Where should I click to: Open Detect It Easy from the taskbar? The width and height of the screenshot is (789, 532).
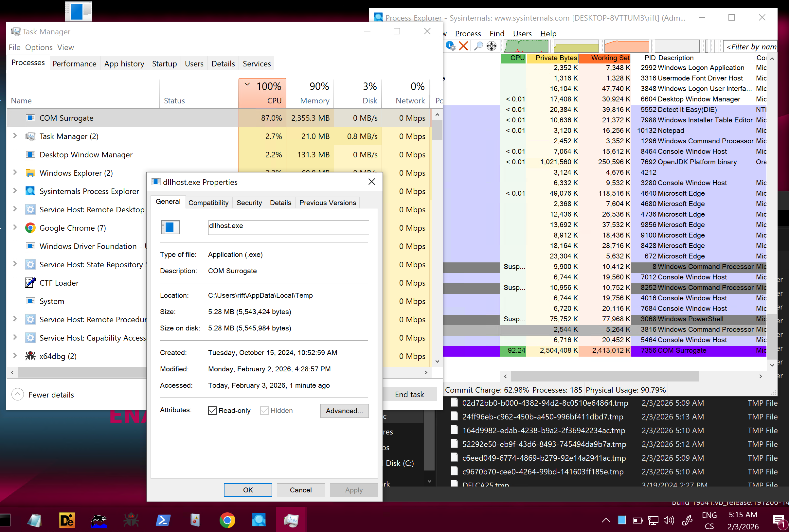[x=67, y=520]
